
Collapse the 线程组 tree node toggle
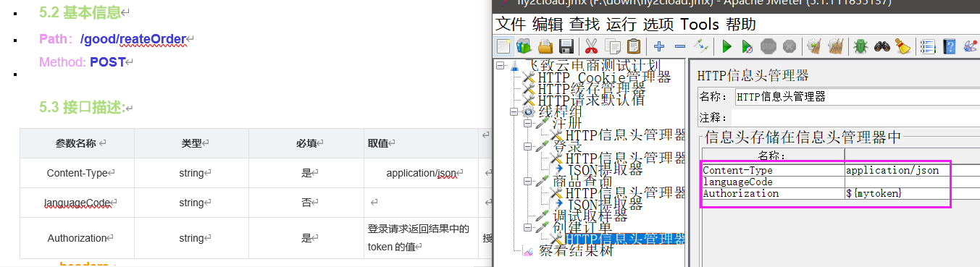click(x=514, y=112)
